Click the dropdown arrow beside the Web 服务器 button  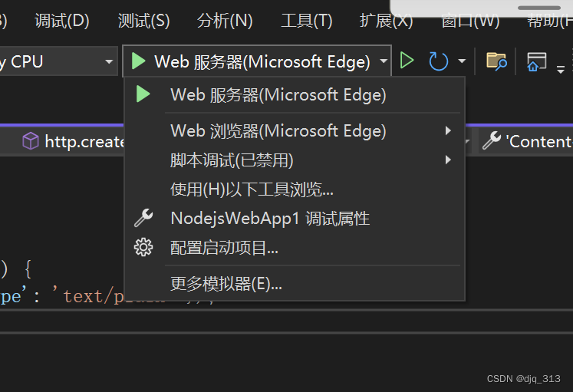coord(384,61)
